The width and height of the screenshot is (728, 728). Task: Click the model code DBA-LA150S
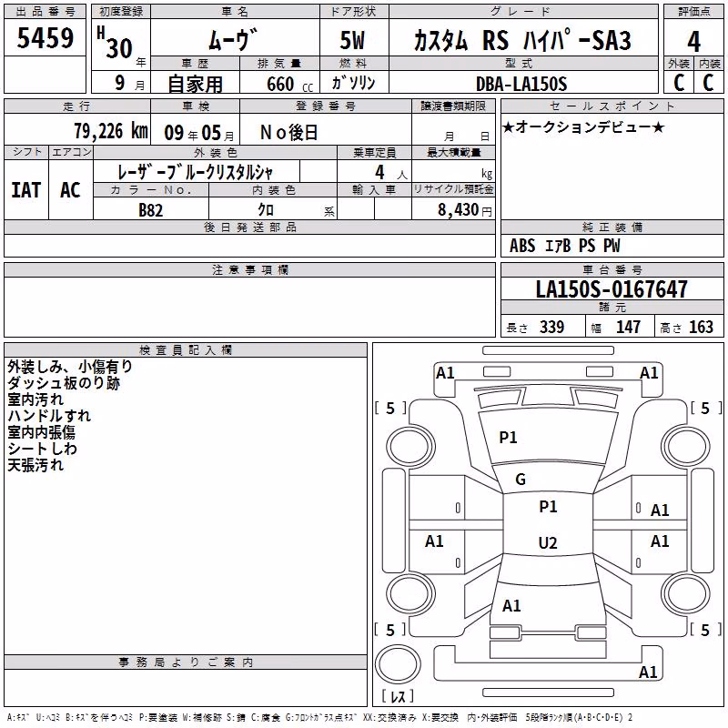(x=521, y=84)
